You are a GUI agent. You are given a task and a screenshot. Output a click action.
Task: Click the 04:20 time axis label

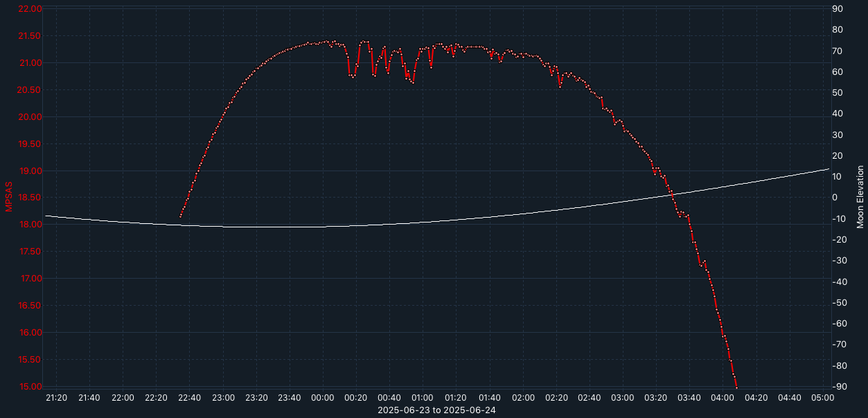click(756, 398)
